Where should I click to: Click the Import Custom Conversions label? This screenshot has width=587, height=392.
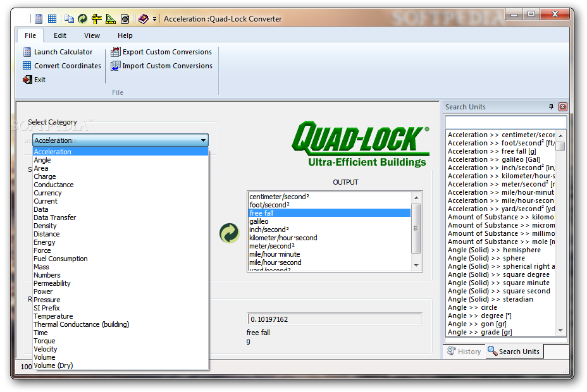click(168, 66)
